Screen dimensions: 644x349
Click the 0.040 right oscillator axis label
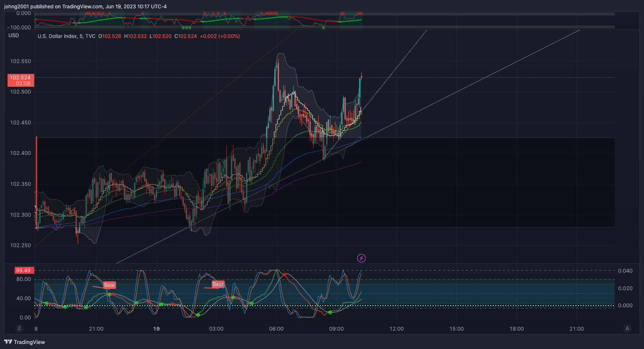[x=625, y=271]
